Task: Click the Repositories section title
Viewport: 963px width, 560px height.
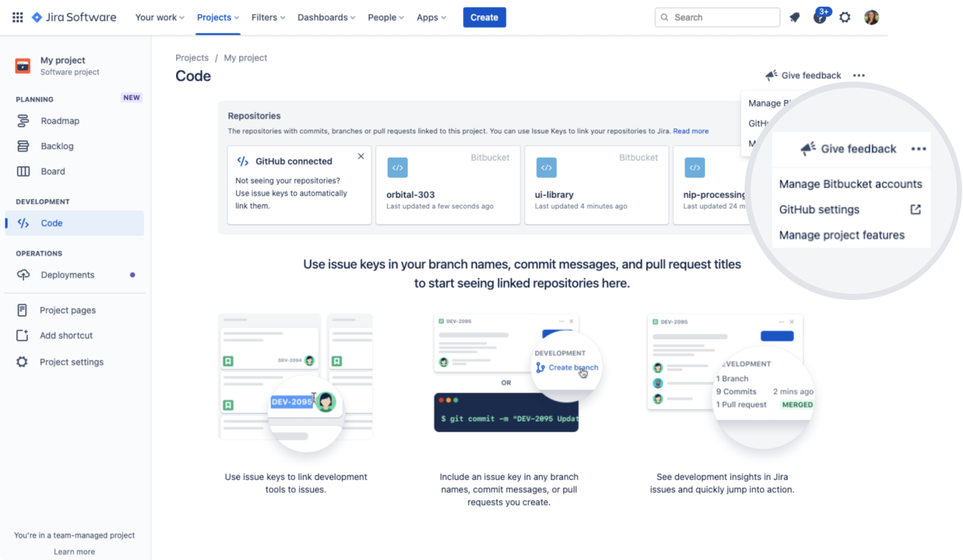Action: tap(255, 116)
